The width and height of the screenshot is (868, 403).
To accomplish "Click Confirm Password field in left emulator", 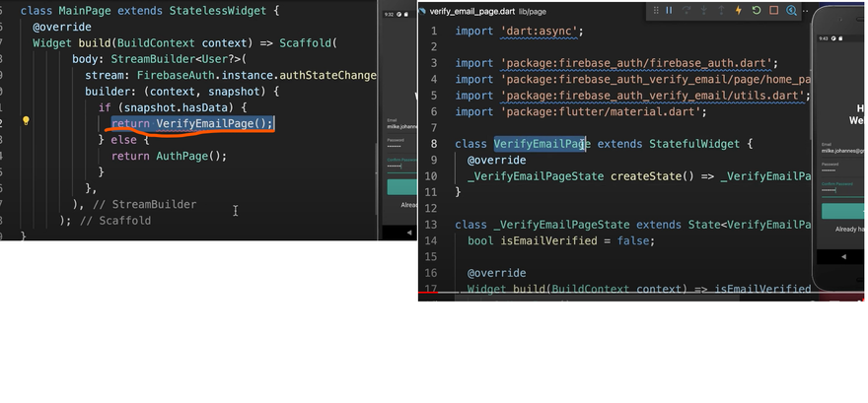I will click(x=397, y=165).
